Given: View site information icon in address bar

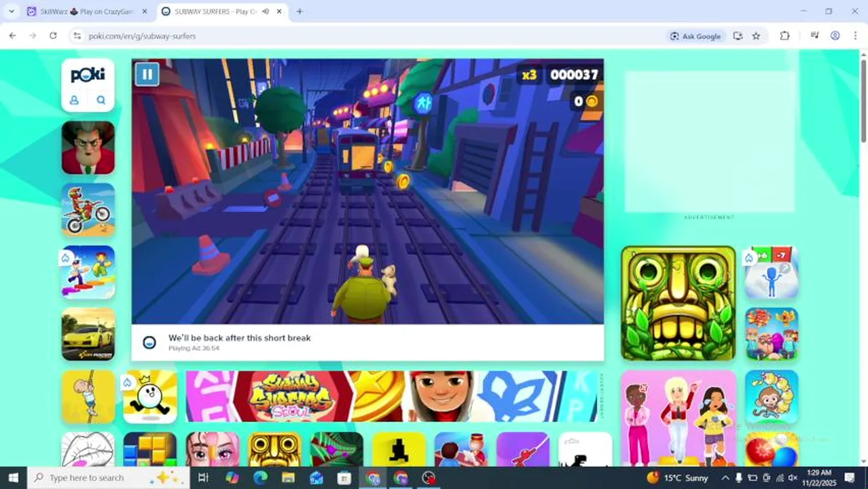Looking at the screenshot, I should point(77,35).
